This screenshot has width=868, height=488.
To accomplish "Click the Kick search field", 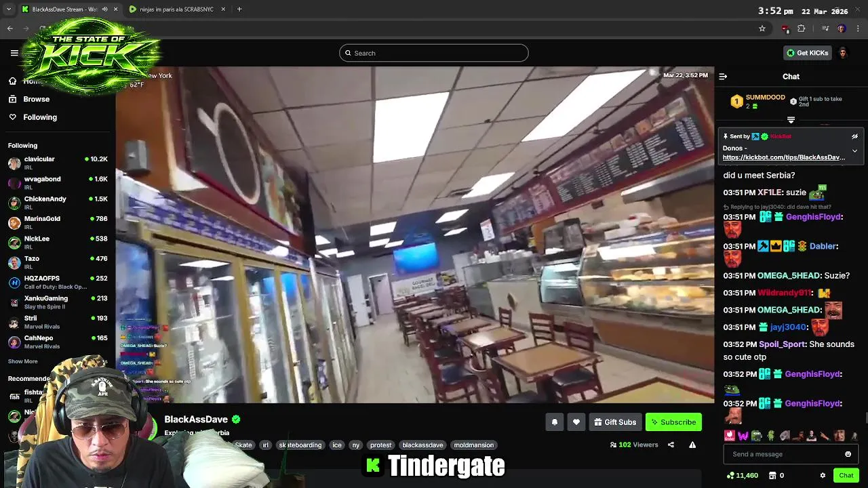I will coord(434,53).
